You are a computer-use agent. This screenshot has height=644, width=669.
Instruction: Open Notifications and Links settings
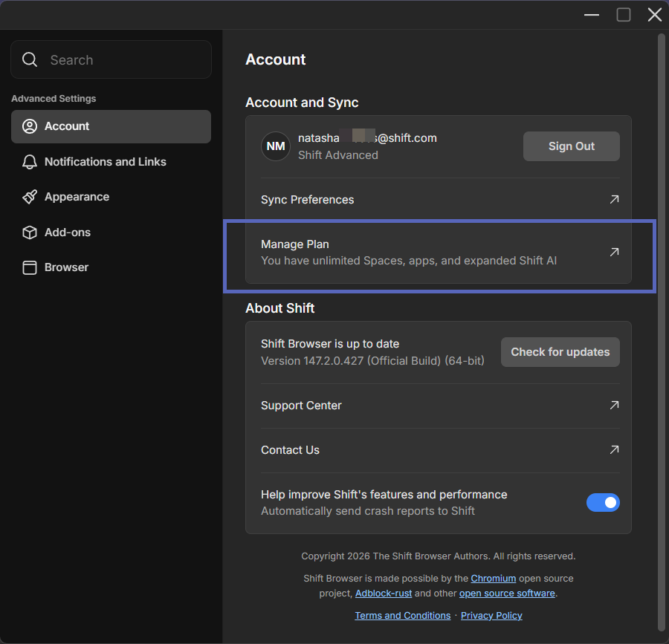pyautogui.click(x=111, y=162)
